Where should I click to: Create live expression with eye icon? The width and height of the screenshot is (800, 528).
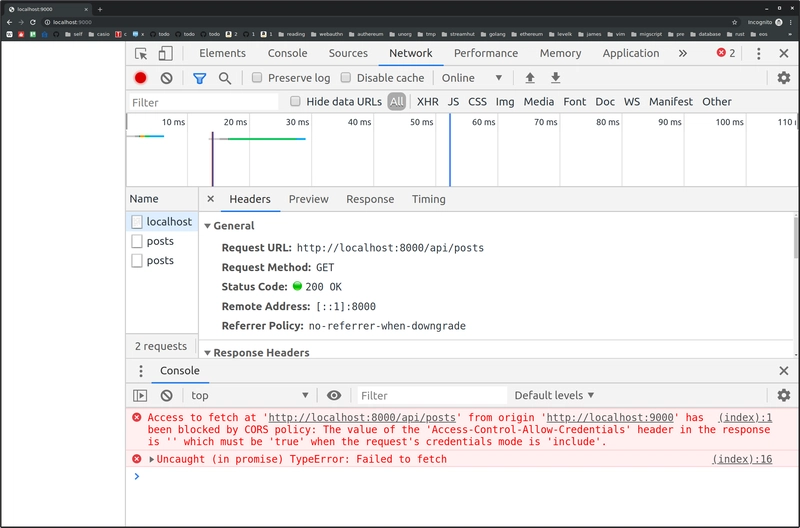334,395
